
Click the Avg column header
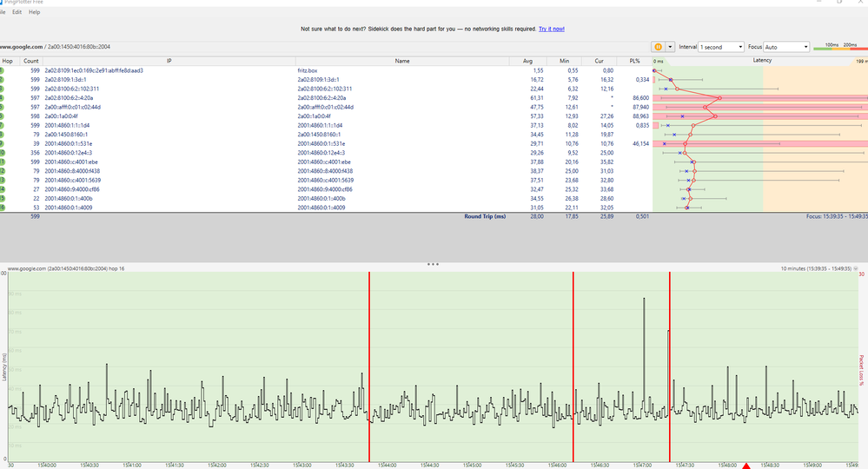point(527,61)
